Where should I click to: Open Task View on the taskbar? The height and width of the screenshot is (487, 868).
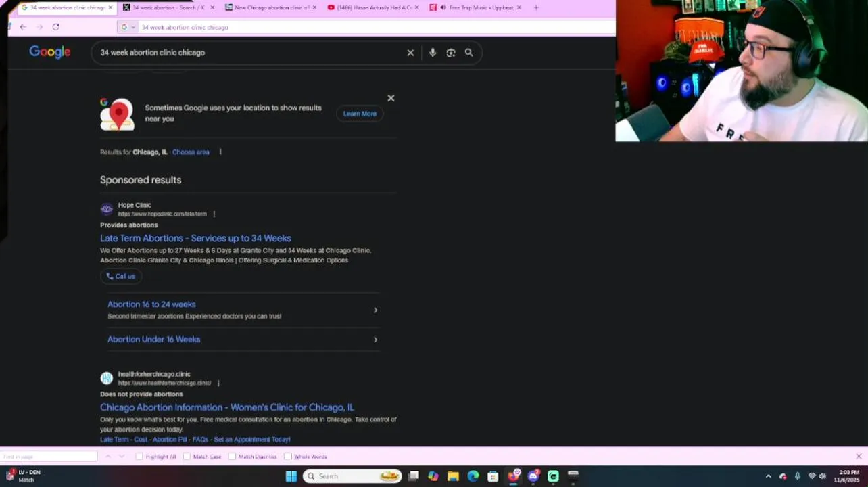pos(414,476)
